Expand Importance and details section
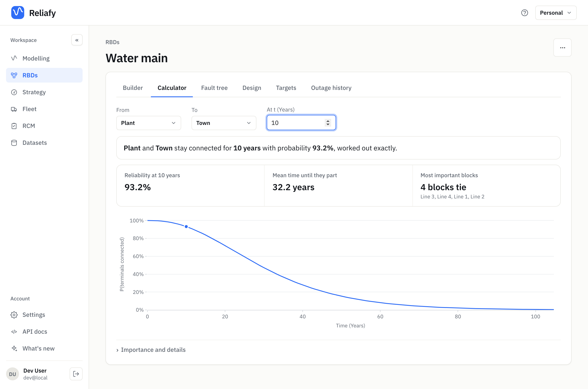Screen dimensions: 588x389 (151, 349)
